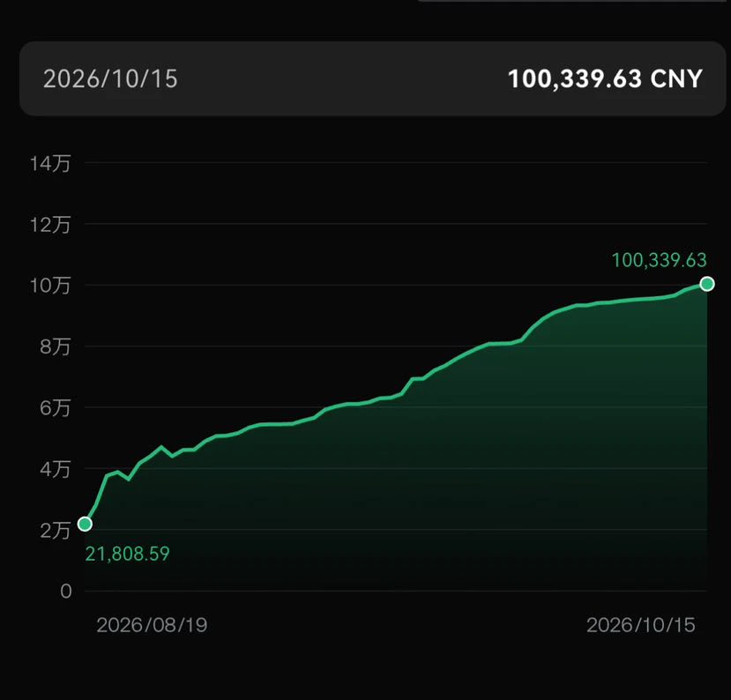The image size is (731, 700).
Task: Click the green 100,339.63 end value label
Action: click(660, 260)
